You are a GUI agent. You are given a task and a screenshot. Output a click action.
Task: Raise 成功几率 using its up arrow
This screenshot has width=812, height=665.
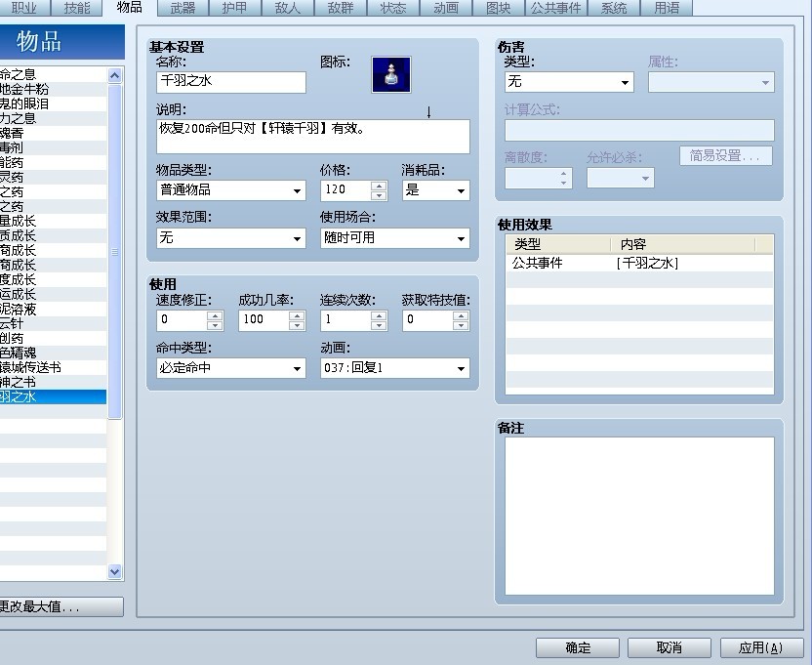(x=297, y=315)
